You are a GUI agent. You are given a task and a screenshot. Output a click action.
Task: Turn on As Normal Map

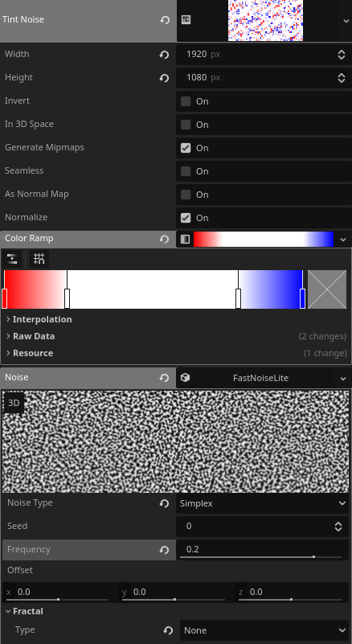[x=186, y=195]
